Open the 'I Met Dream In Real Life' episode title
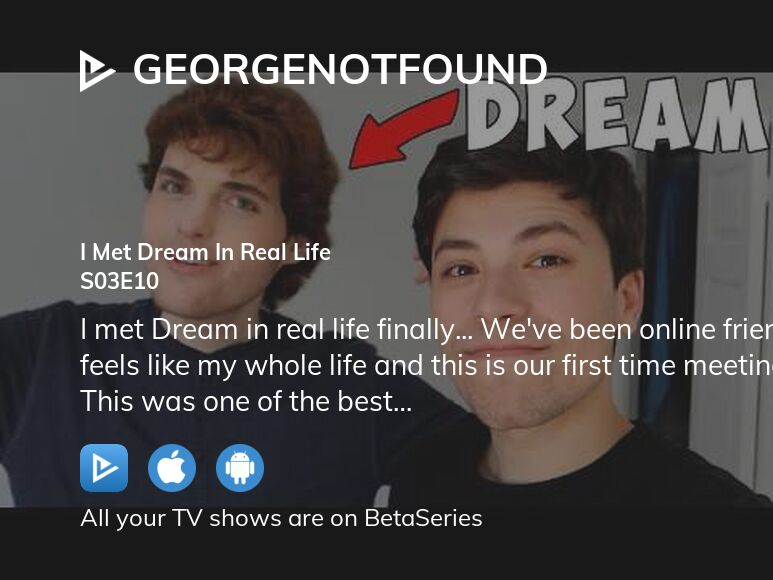Image resolution: width=773 pixels, height=580 pixels. [205, 252]
